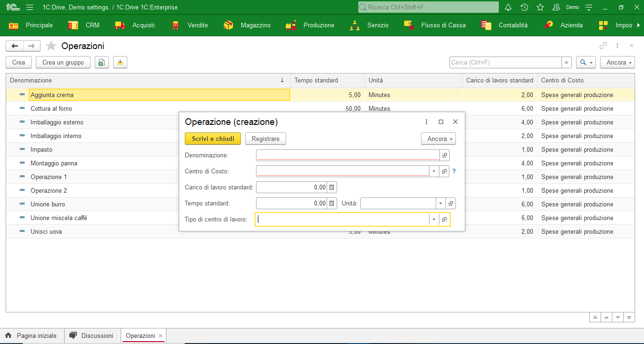Navigate forward with right arrow
Screen dimensions: 644x344
pyautogui.click(x=32, y=46)
